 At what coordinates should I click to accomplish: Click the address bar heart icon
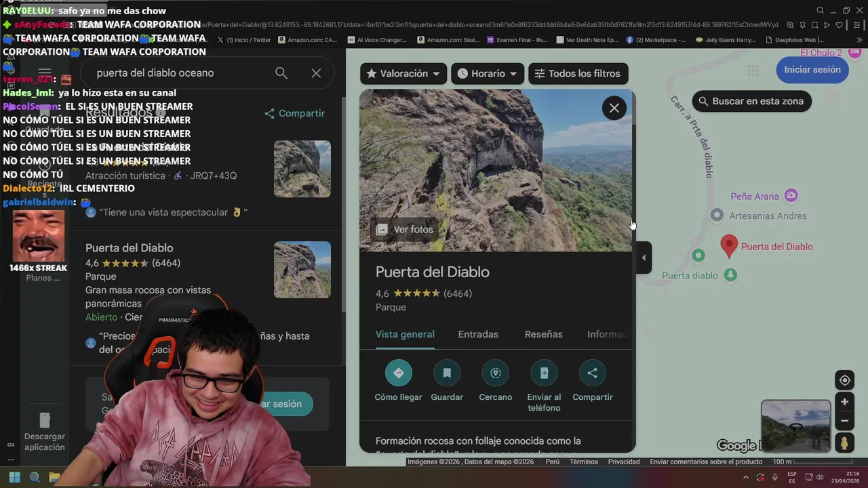[x=839, y=25]
